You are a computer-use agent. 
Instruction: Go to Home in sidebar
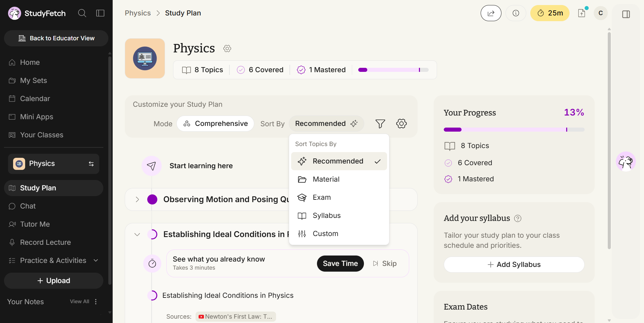tap(54, 62)
